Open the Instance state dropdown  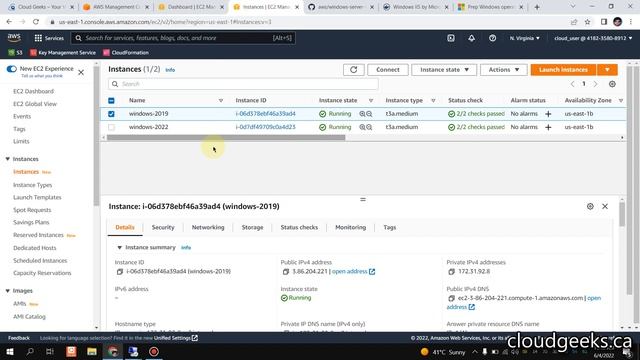coord(444,70)
